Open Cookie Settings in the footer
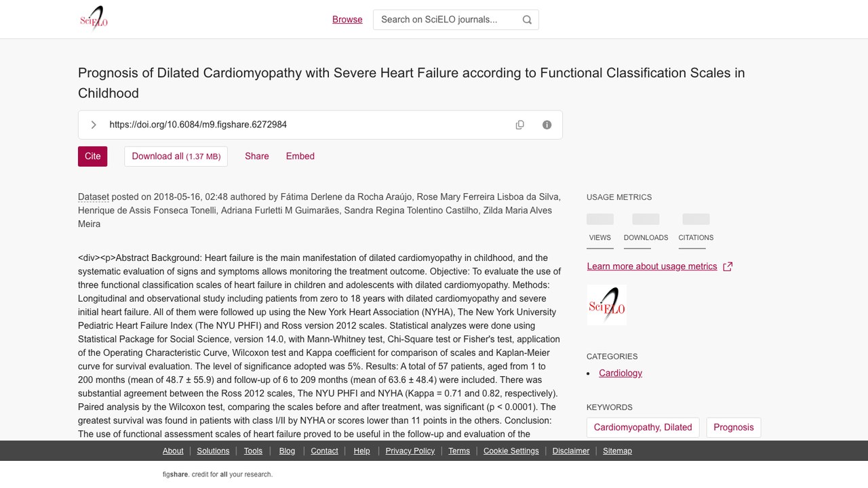The width and height of the screenshot is (868, 488). 511,451
